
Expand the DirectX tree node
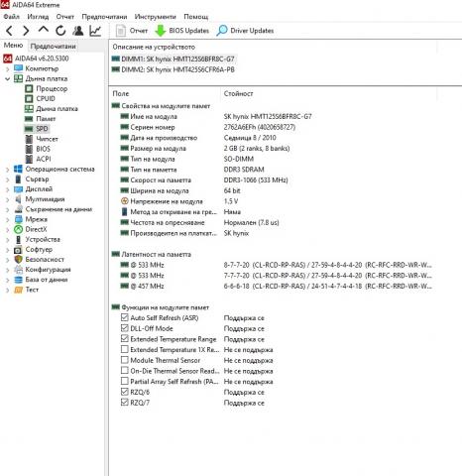coord(7,230)
